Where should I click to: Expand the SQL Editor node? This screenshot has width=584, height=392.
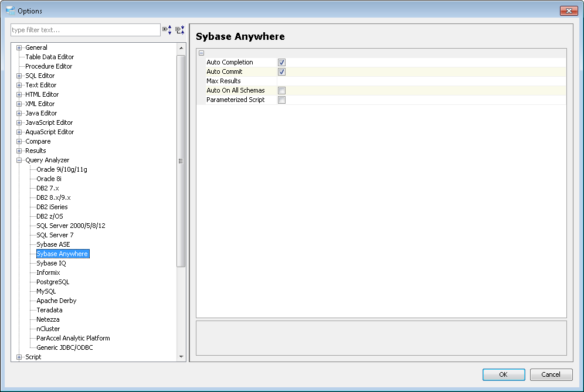click(19, 76)
